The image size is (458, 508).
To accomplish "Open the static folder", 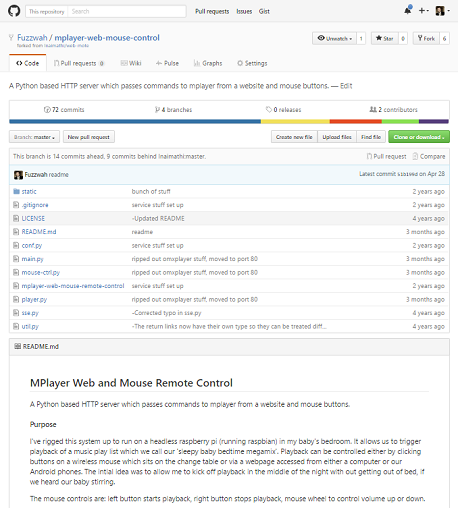I will tap(29, 191).
